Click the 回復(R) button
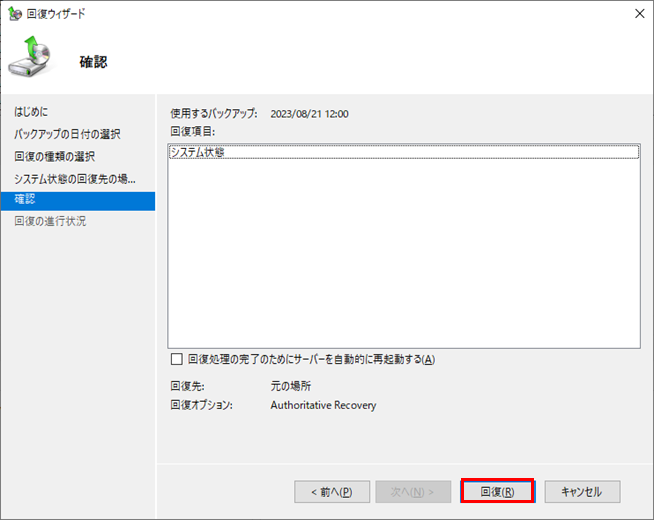Image resolution: width=654 pixels, height=520 pixels. pyautogui.click(x=497, y=491)
